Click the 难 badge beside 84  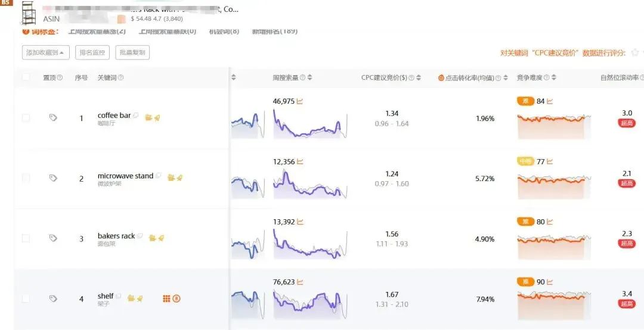pos(525,101)
